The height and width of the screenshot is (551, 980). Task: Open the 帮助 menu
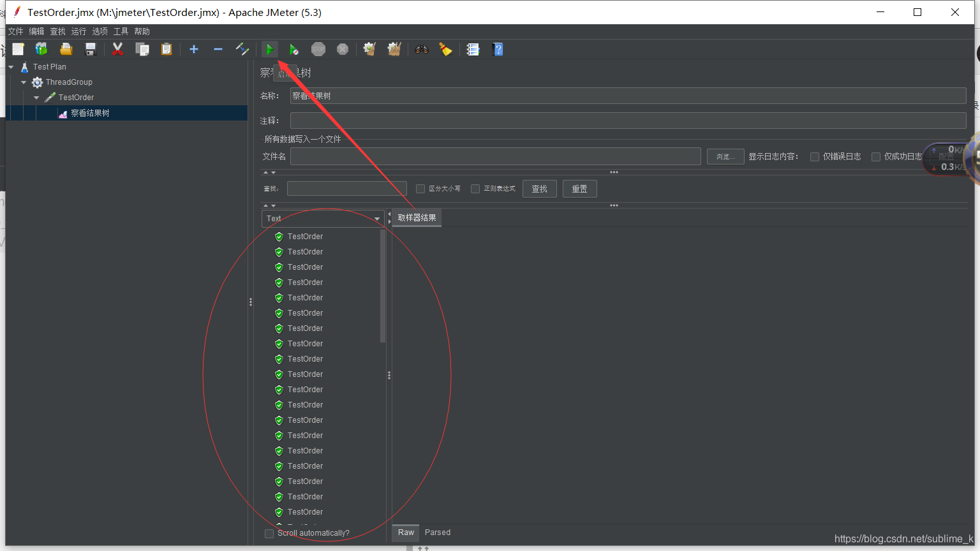click(142, 31)
